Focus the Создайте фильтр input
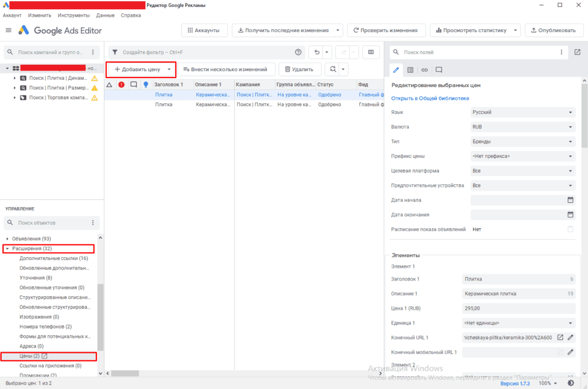This screenshot has height=389, width=588. coord(207,52)
